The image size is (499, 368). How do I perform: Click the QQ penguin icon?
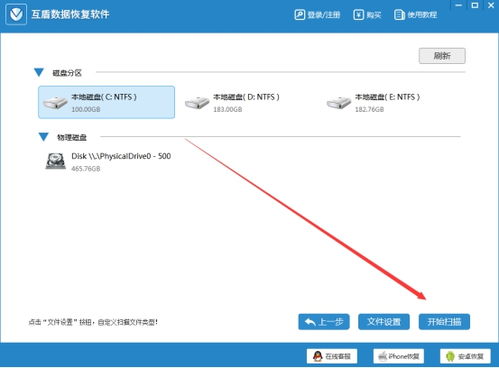tap(318, 356)
